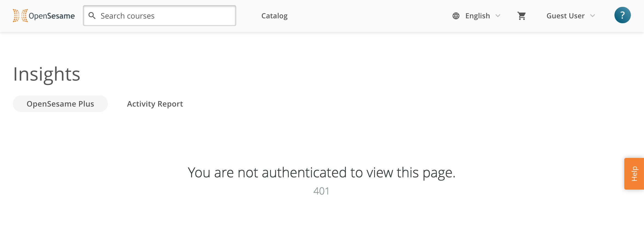Click the blue question mark help icon

pos(622,15)
